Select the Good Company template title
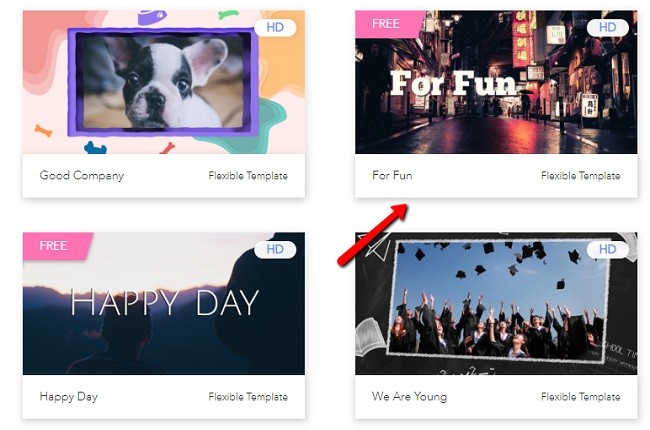 tap(82, 175)
